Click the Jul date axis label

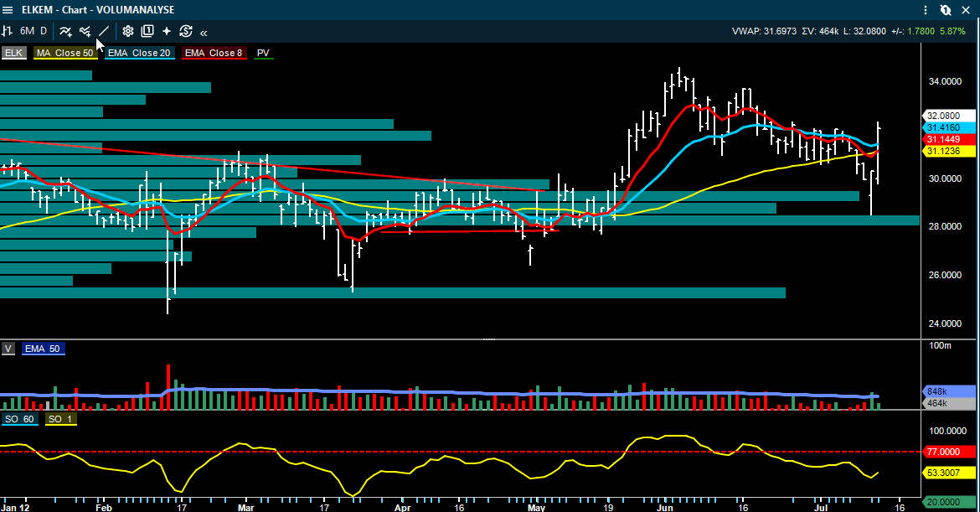pyautogui.click(x=820, y=508)
